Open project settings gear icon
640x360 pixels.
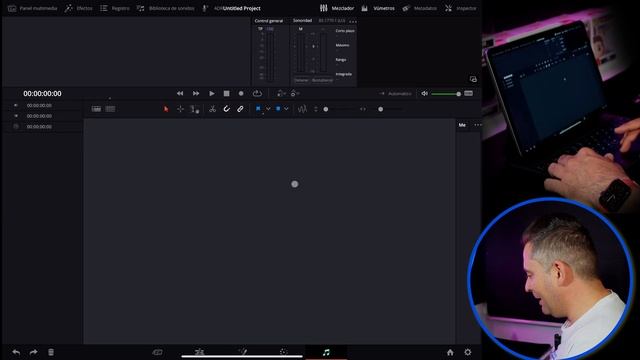point(468,352)
